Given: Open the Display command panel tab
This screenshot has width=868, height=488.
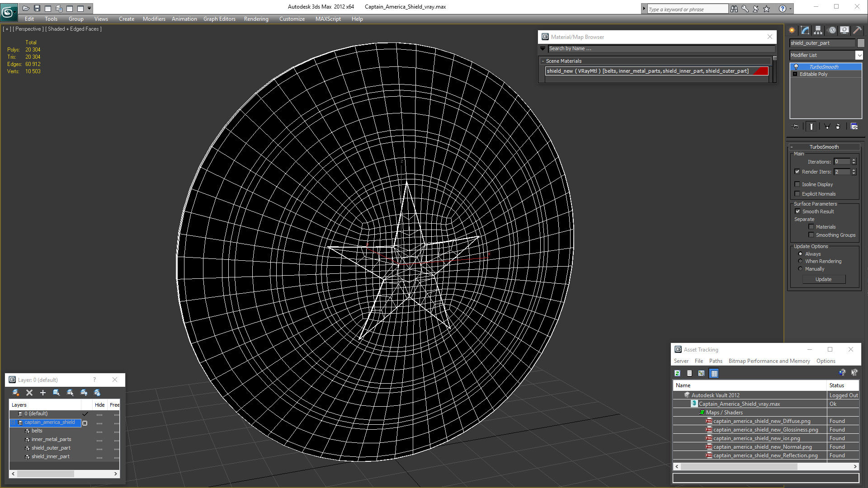Looking at the screenshot, I should tap(844, 30).
